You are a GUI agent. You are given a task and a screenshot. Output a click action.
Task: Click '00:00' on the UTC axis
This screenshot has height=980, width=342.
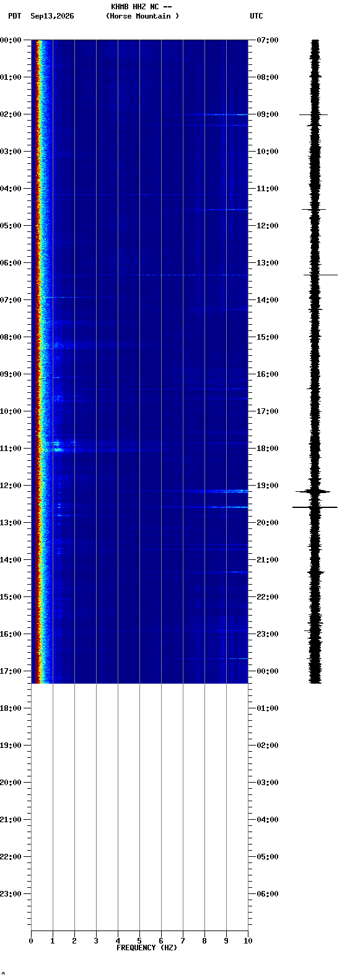point(268,671)
